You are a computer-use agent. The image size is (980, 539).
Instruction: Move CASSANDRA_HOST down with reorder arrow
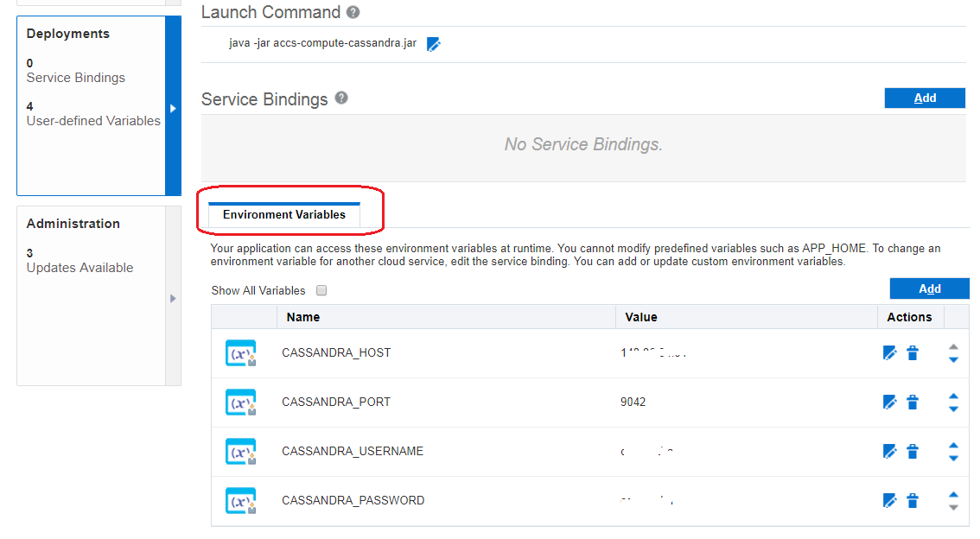(953, 358)
